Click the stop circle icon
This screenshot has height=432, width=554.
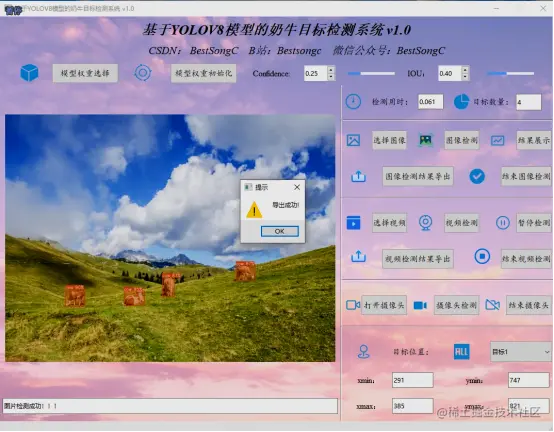click(x=482, y=256)
